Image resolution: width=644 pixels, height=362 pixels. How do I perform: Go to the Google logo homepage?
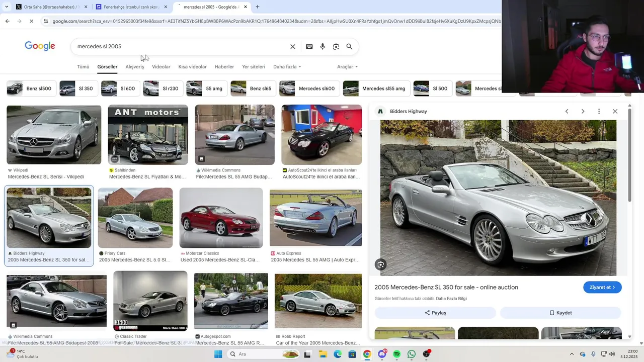40,46
